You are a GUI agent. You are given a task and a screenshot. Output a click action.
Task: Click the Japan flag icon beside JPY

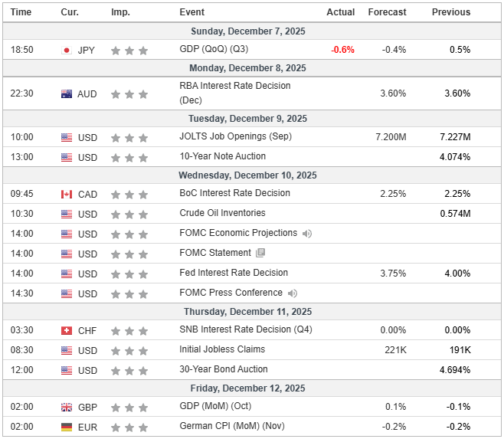(67, 50)
